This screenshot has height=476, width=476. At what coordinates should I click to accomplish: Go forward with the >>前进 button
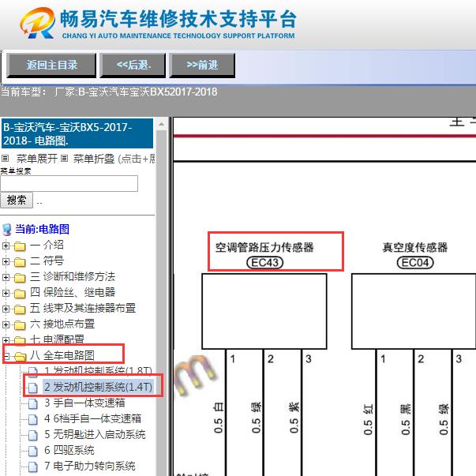[x=202, y=66]
